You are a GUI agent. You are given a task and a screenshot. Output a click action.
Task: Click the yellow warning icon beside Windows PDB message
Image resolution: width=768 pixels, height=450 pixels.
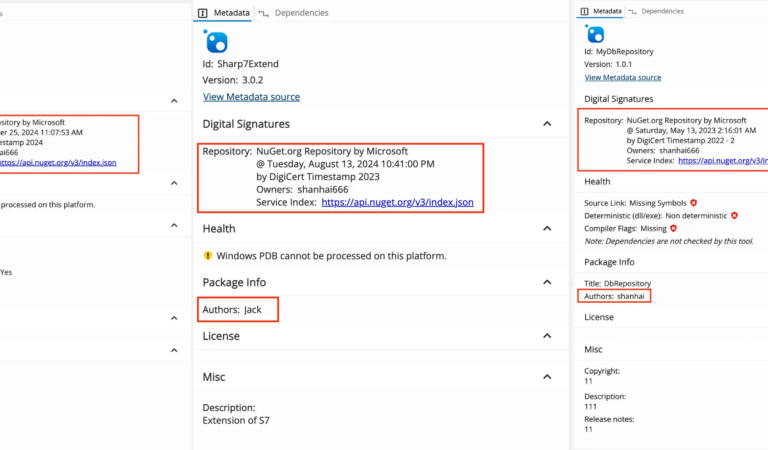coord(208,256)
